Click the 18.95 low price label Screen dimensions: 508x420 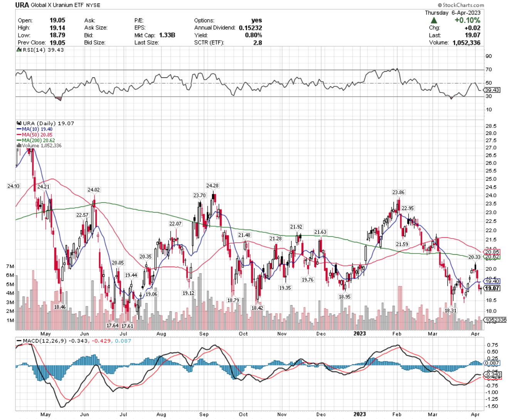click(x=345, y=297)
